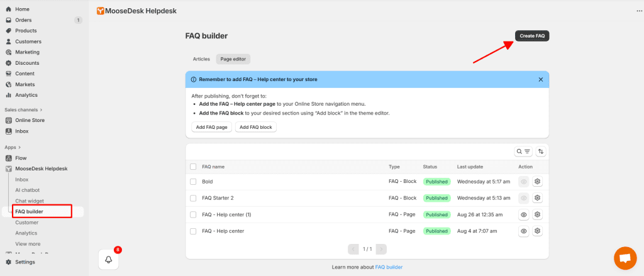Viewport: 644px width, 276px height.
Task: Click the Orders count badge 1
Action: click(x=78, y=20)
